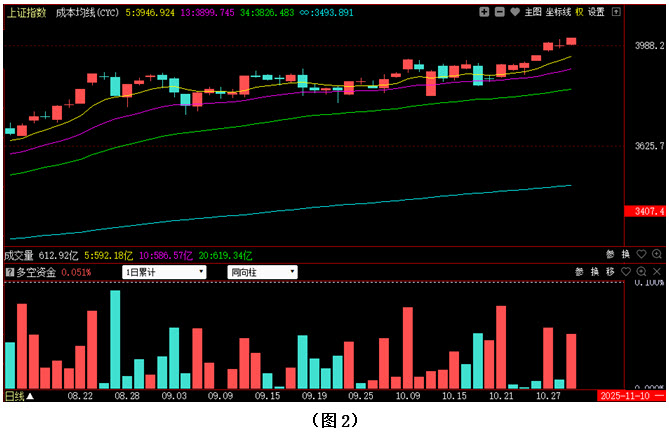Click 换 in the 成交量 row
Screen dimensions: 669x441
pos(625,255)
